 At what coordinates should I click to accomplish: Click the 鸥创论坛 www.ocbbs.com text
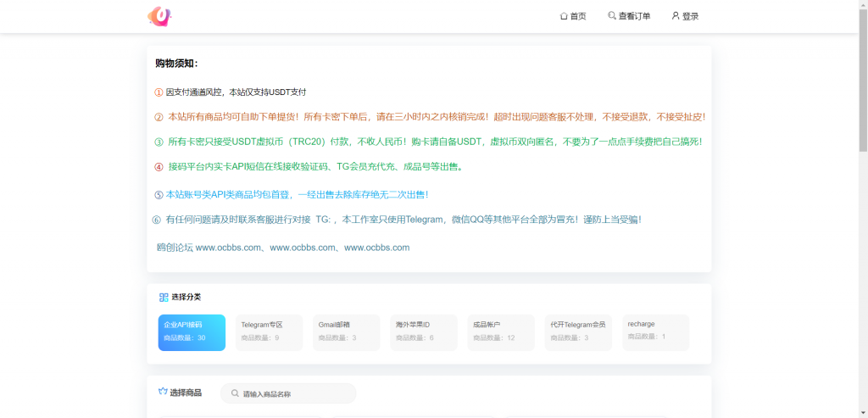[283, 248]
